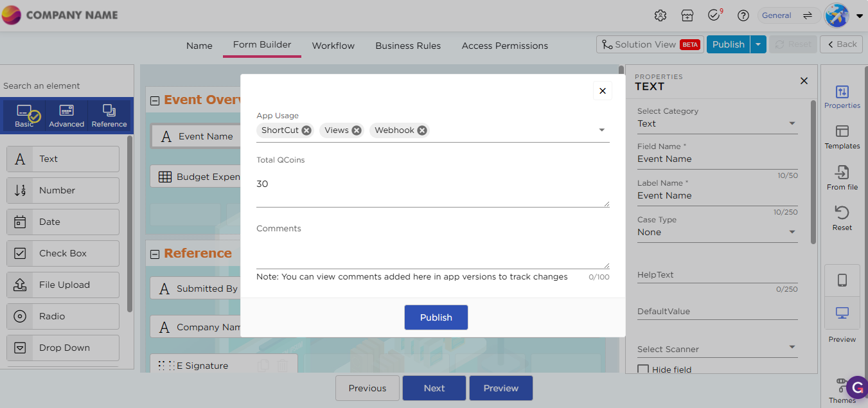
Task: Remove the Webhook chip from App Usage
Action: coord(422,130)
